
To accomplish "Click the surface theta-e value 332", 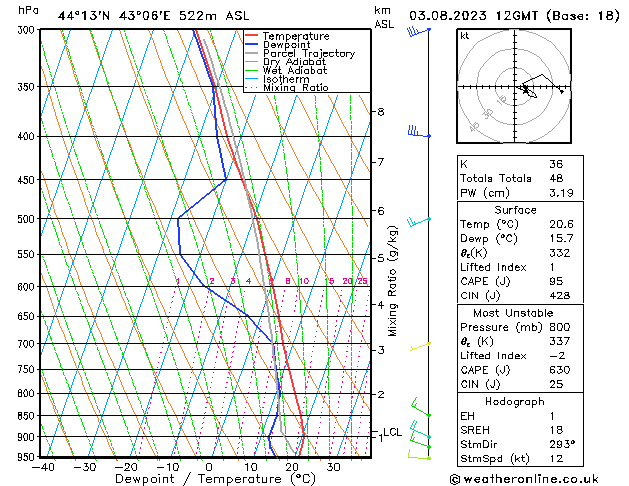I will click(x=560, y=253).
